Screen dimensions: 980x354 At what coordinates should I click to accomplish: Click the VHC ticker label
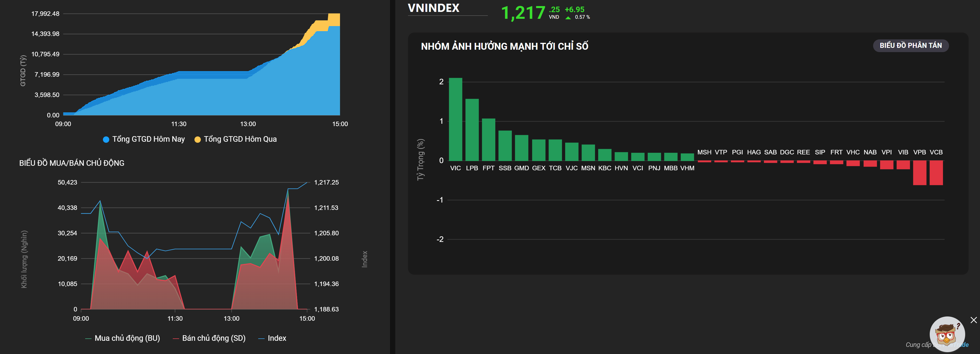pos(853,152)
